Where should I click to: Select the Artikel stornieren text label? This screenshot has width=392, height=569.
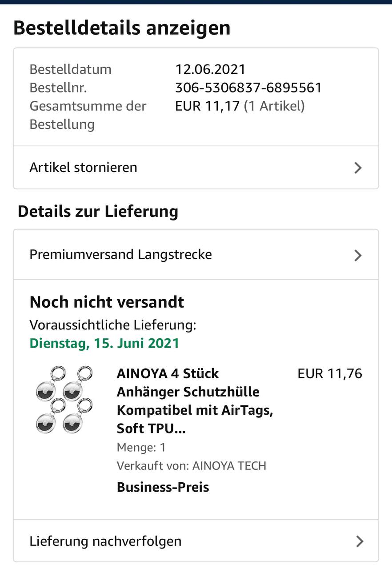tap(83, 168)
